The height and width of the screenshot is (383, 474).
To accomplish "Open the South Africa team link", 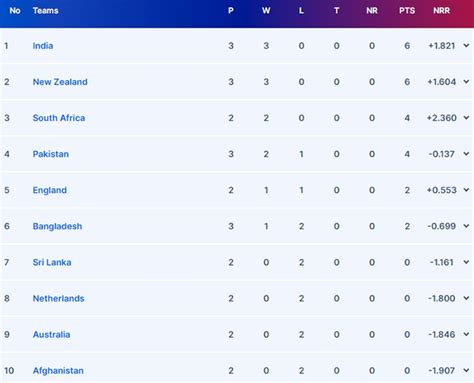I will click(59, 118).
